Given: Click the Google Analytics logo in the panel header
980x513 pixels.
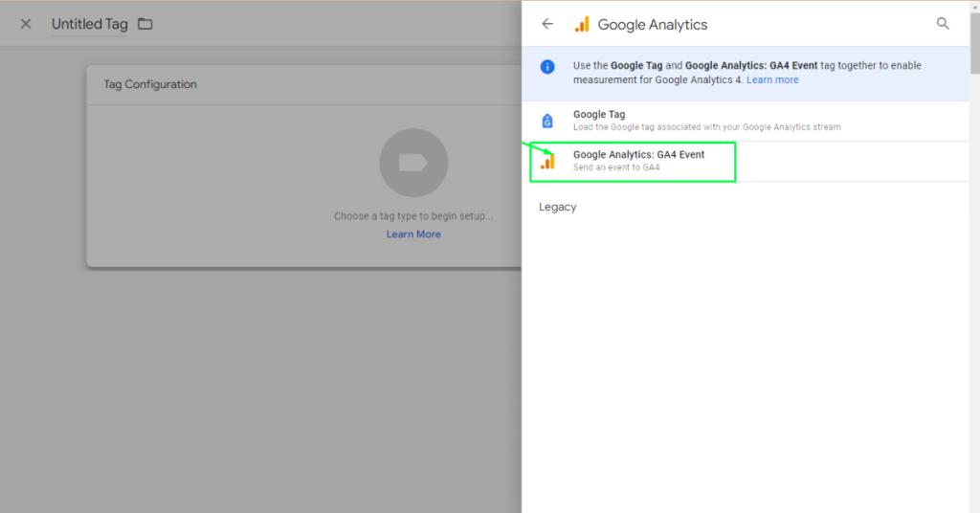Looking at the screenshot, I should pos(581,24).
